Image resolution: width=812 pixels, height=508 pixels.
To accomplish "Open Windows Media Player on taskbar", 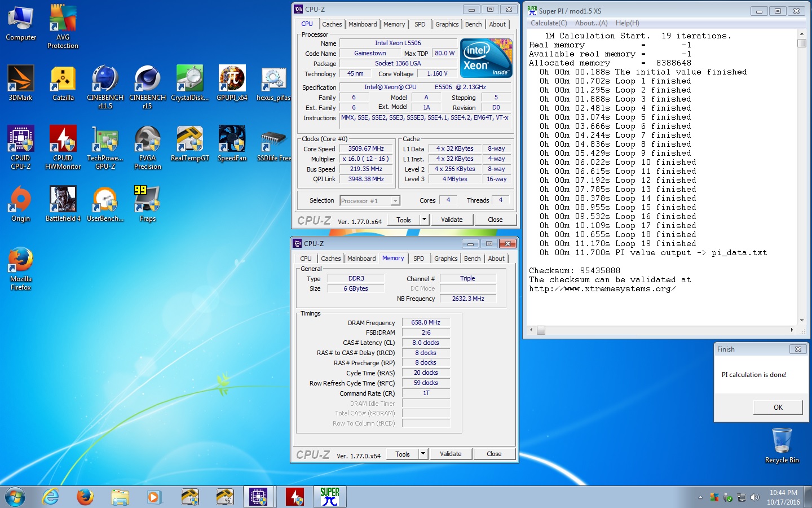I will [153, 497].
